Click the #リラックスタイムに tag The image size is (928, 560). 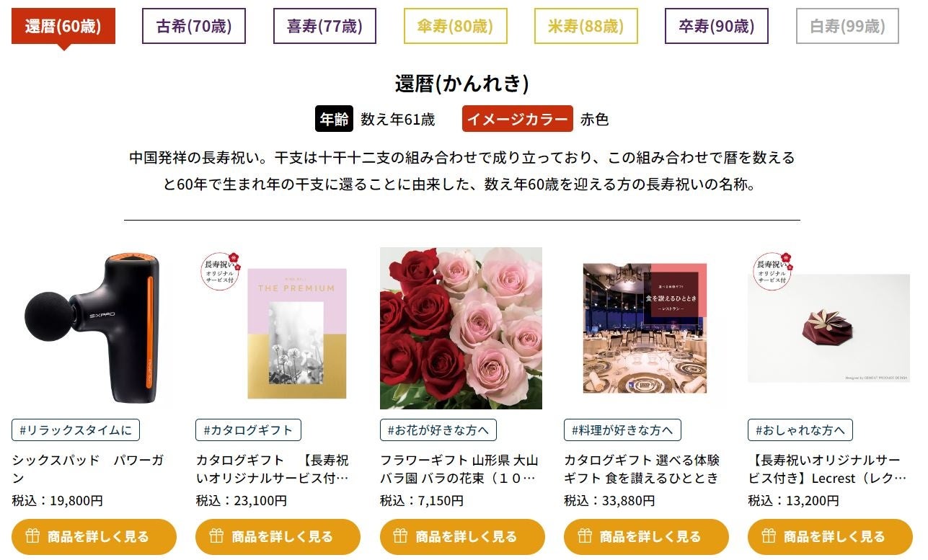tap(76, 430)
